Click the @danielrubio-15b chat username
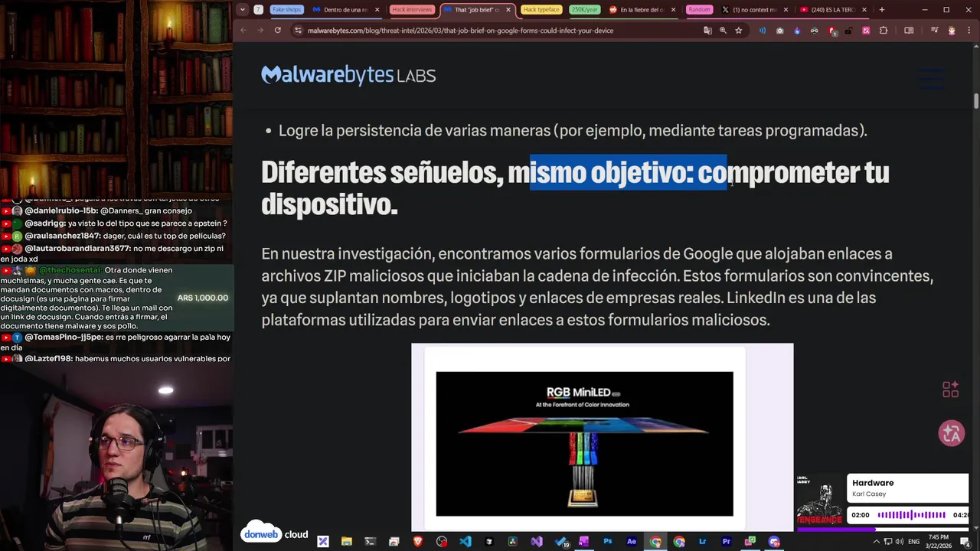 pyautogui.click(x=63, y=210)
